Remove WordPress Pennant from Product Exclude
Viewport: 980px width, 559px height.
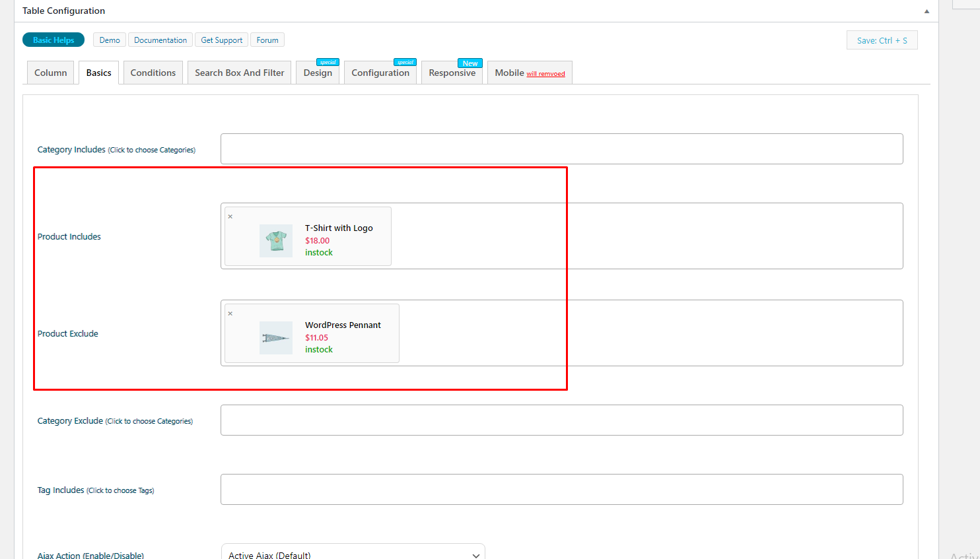click(x=230, y=313)
